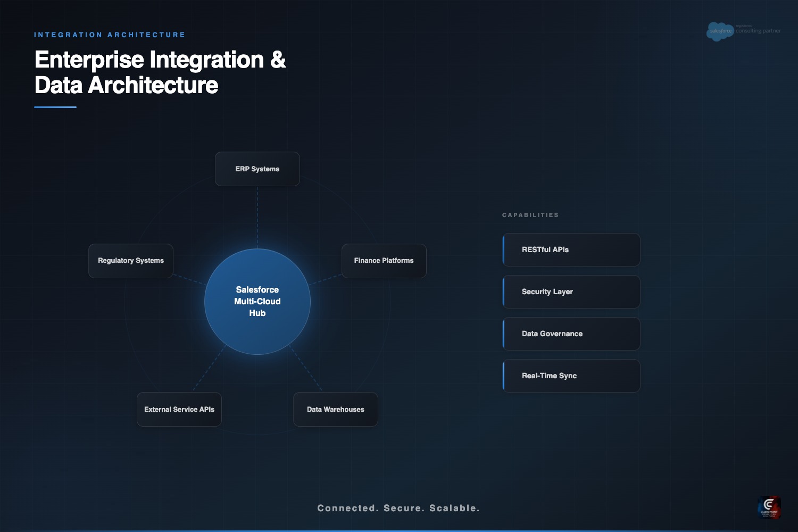Select the External Service APIs node

[179, 410]
